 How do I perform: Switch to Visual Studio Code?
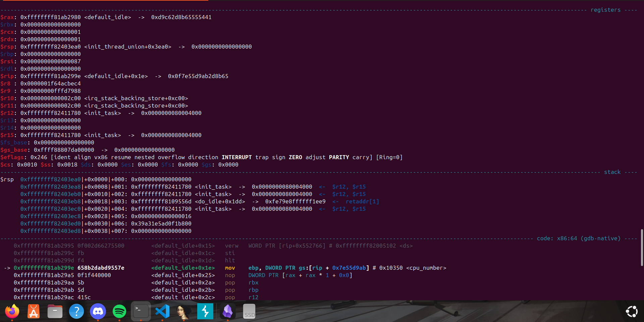pyautogui.click(x=162, y=312)
